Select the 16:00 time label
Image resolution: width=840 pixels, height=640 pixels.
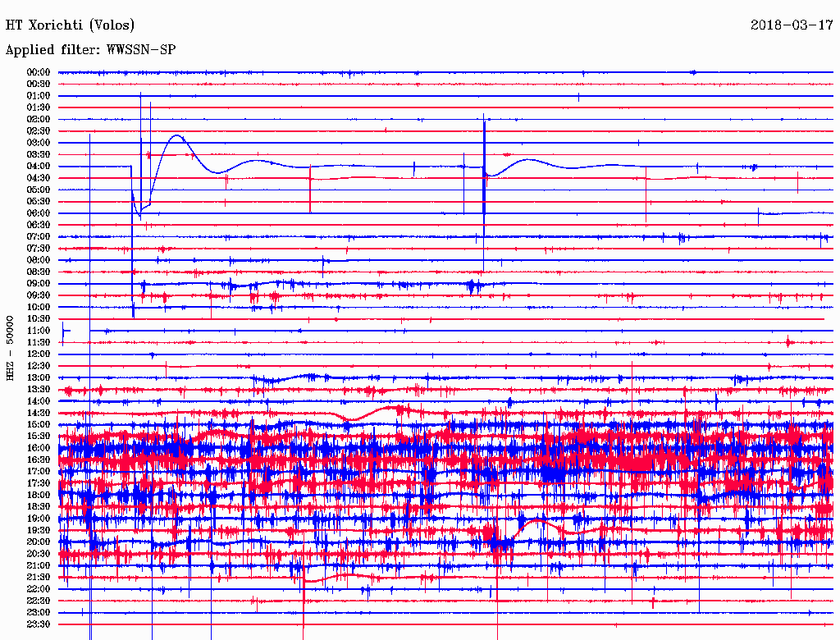[39, 449]
